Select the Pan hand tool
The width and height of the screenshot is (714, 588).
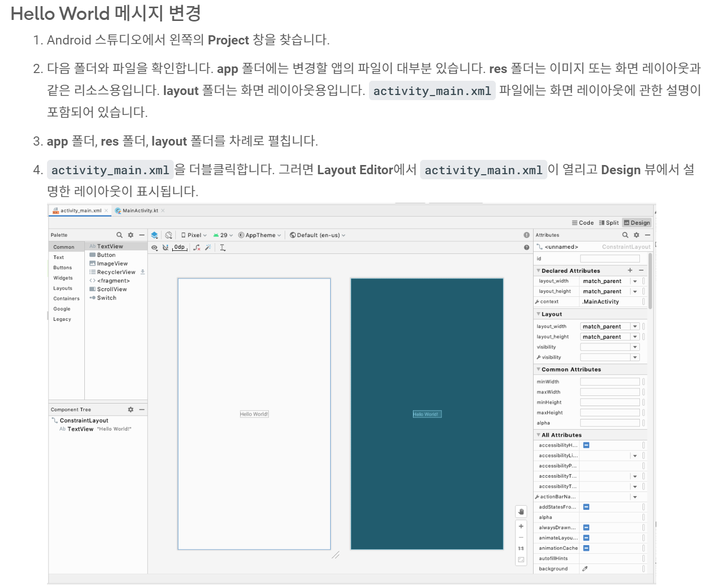click(x=521, y=511)
